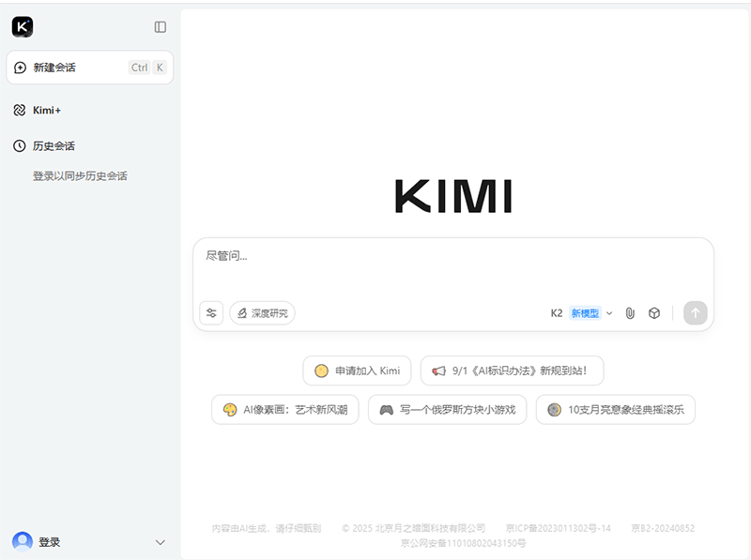
Task: Open the 9/1《AI标识办法》新规到站 suggestion
Action: [x=512, y=371]
